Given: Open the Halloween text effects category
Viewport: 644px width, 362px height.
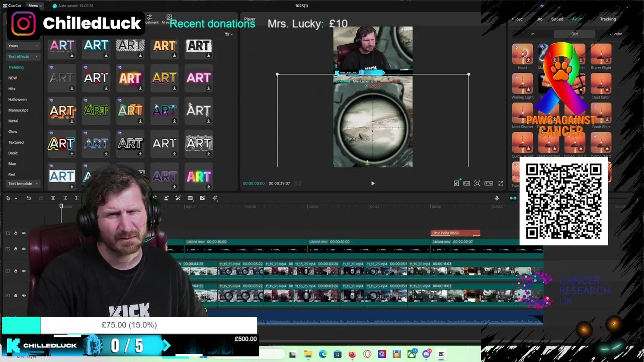Looking at the screenshot, I should click(x=17, y=100).
